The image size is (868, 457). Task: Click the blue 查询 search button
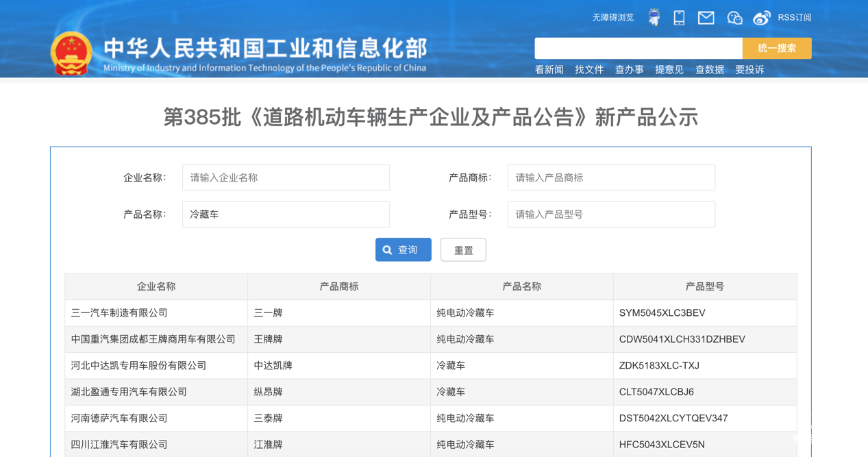[404, 250]
